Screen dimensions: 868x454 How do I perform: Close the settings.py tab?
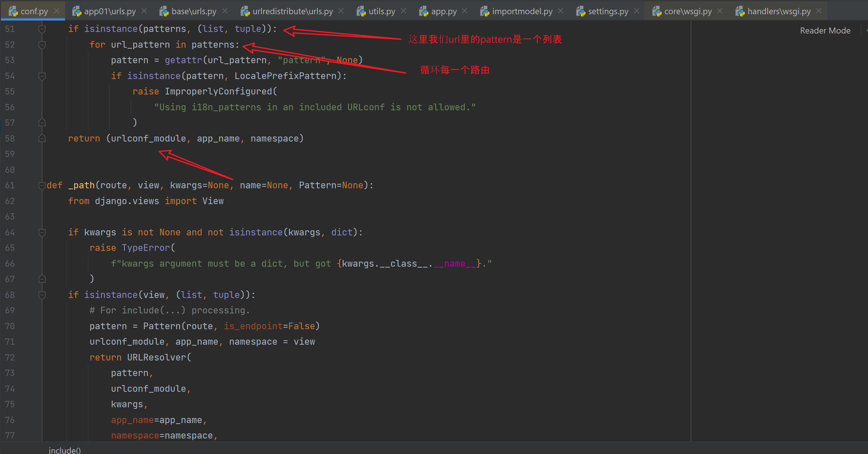pyautogui.click(x=636, y=11)
